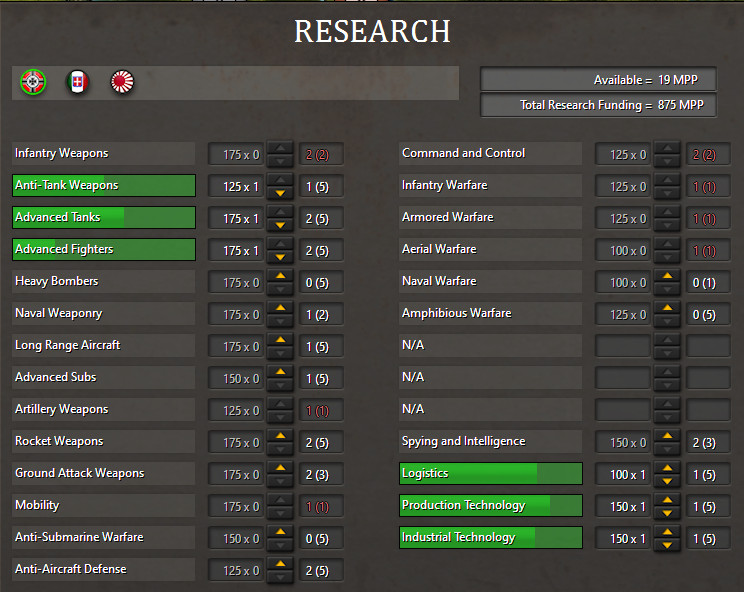The image size is (744, 592).
Task: Increase Advanced Subs research investment
Action: tap(280, 372)
